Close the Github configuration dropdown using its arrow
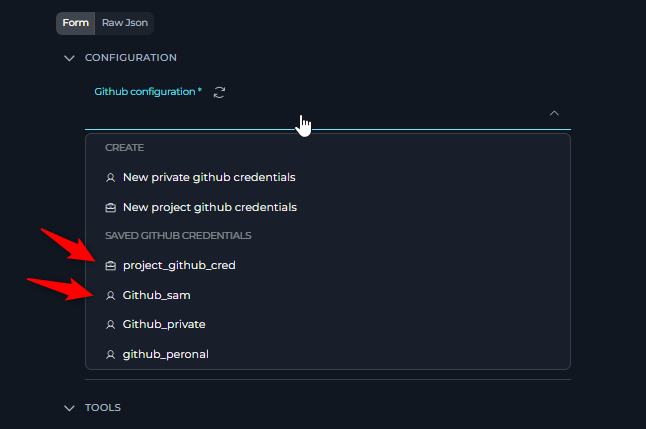 coord(554,114)
